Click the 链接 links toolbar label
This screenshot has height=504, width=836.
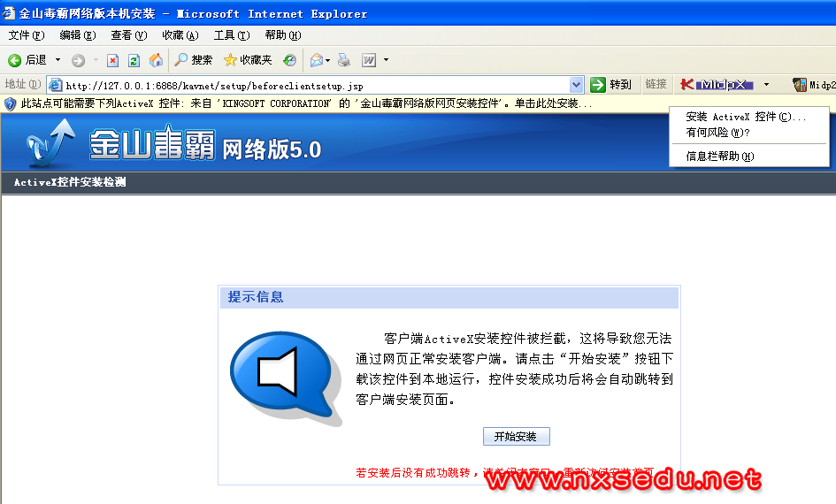click(x=656, y=84)
